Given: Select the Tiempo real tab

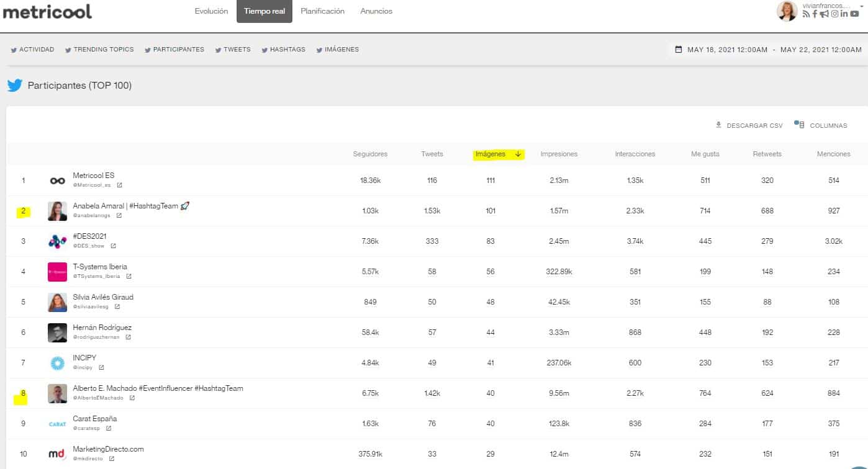Looking at the screenshot, I should pyautogui.click(x=264, y=11).
